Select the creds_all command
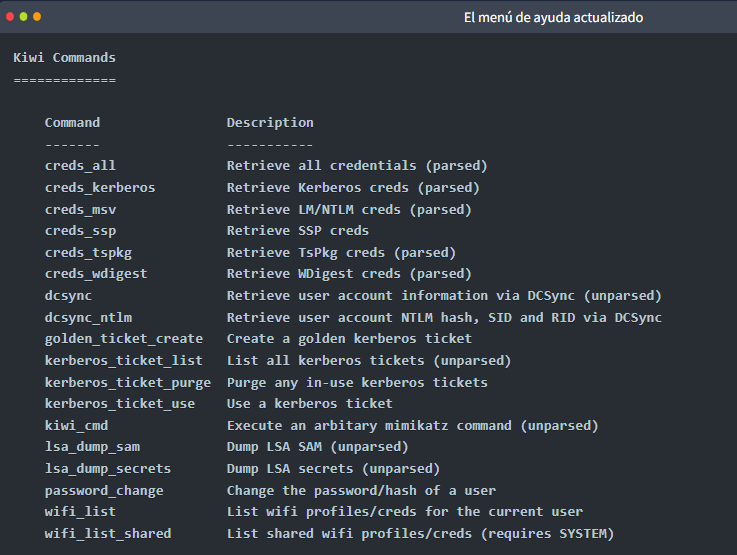The height and width of the screenshot is (555, 737). click(x=80, y=165)
